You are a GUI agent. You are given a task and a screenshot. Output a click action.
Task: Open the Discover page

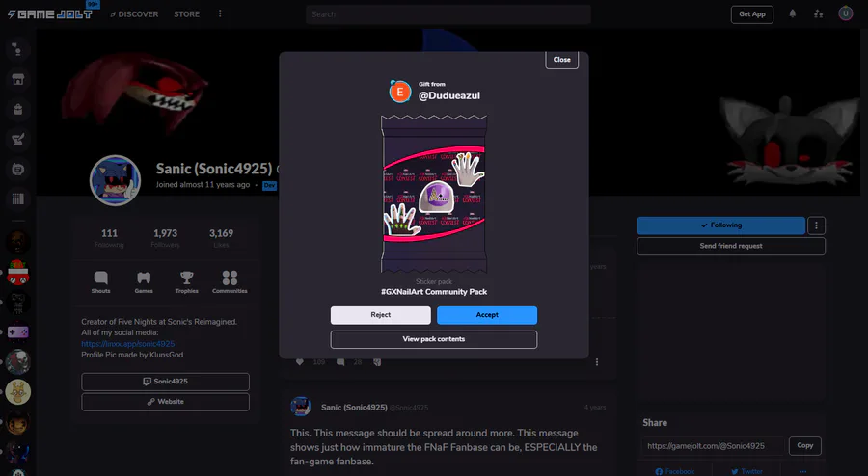click(x=134, y=14)
